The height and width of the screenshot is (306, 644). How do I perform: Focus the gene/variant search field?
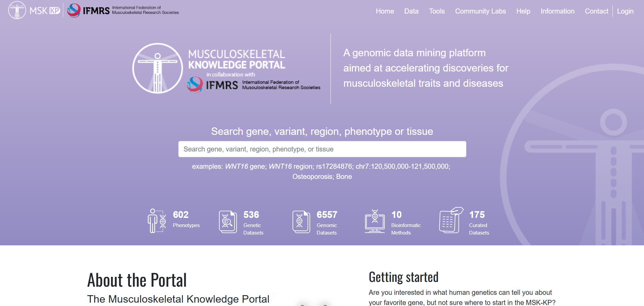pos(322,149)
